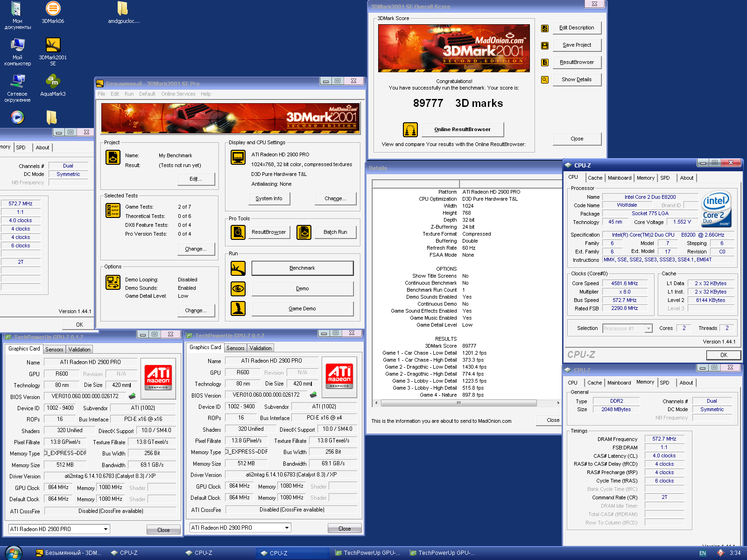Click the Windows Start orb

click(14, 553)
